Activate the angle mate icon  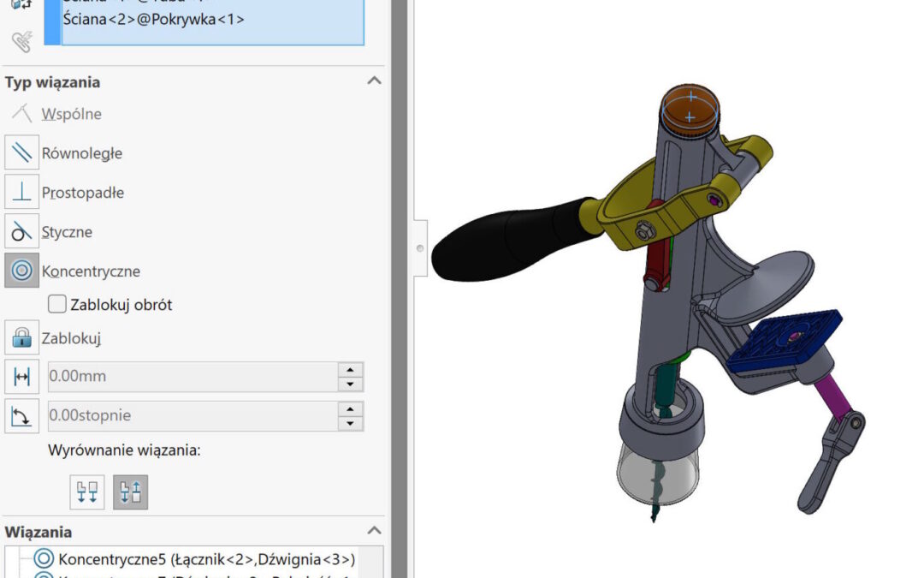pyautogui.click(x=21, y=416)
